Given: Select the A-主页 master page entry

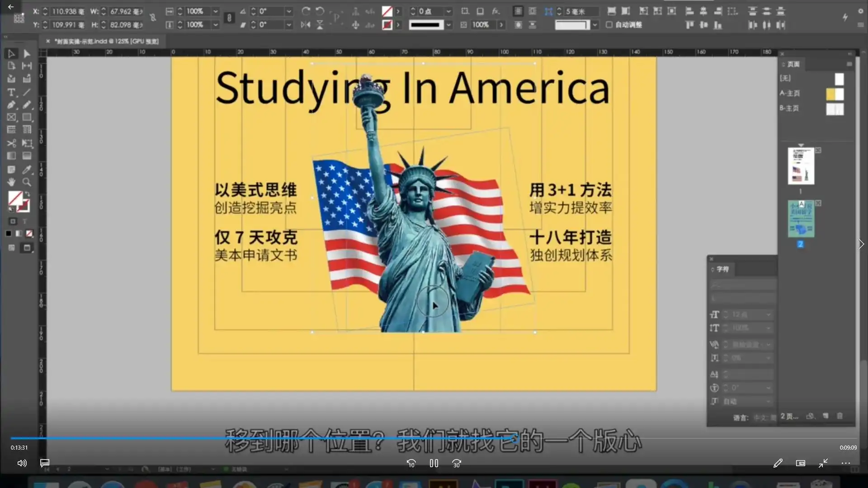Looking at the screenshot, I should coord(790,93).
